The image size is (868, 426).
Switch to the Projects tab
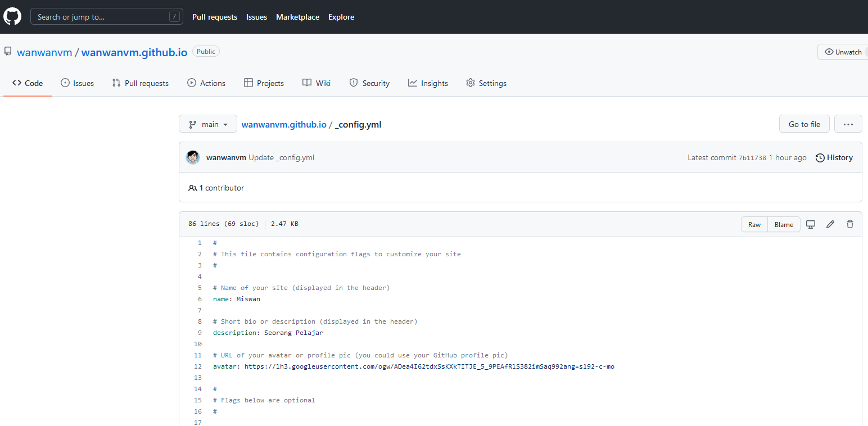click(x=264, y=83)
